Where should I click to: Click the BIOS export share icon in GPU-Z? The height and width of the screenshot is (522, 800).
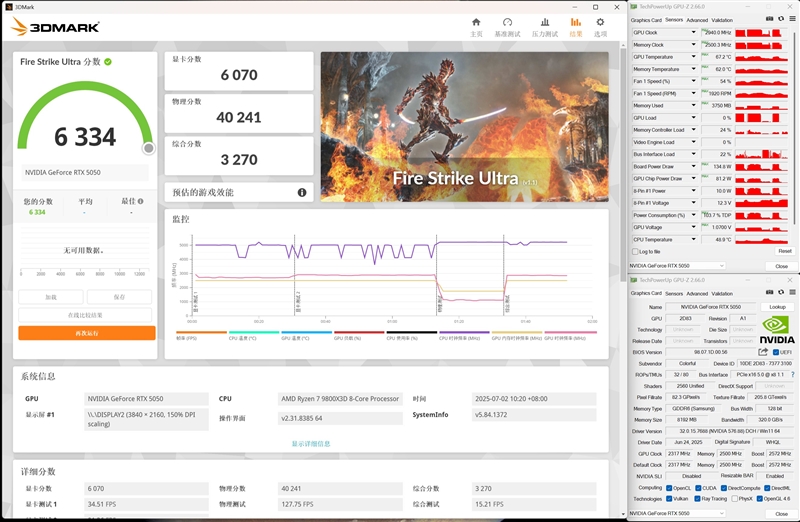[x=763, y=352]
